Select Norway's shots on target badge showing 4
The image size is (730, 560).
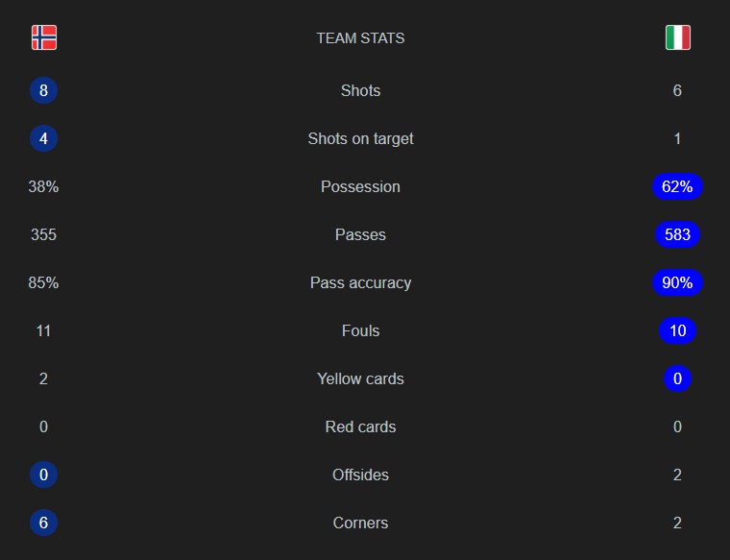tap(43, 138)
